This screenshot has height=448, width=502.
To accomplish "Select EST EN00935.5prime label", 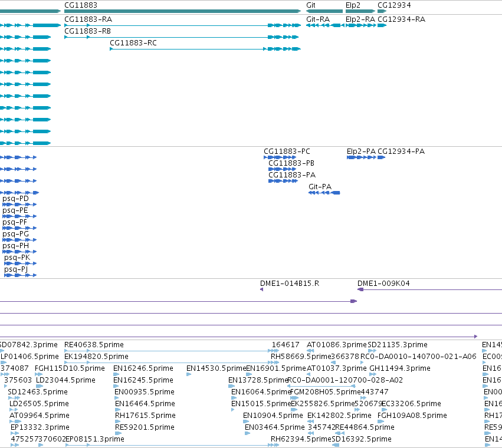I will pyautogui.click(x=145, y=392).
